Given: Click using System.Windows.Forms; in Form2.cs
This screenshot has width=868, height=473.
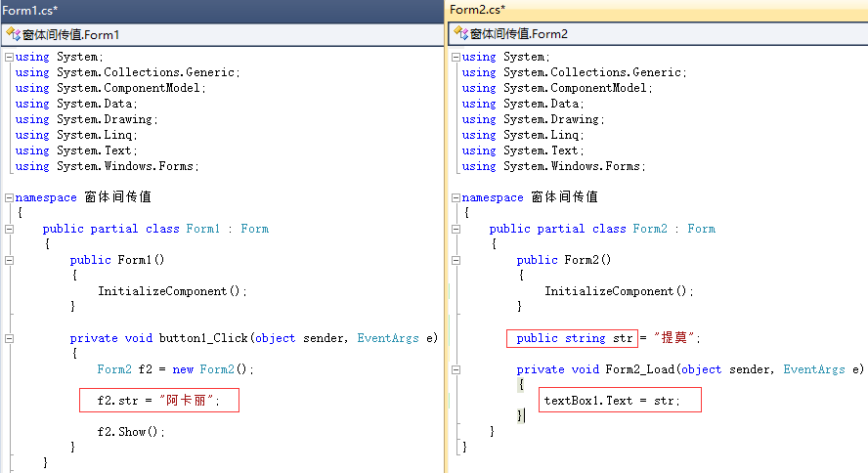Looking at the screenshot, I should [x=553, y=166].
